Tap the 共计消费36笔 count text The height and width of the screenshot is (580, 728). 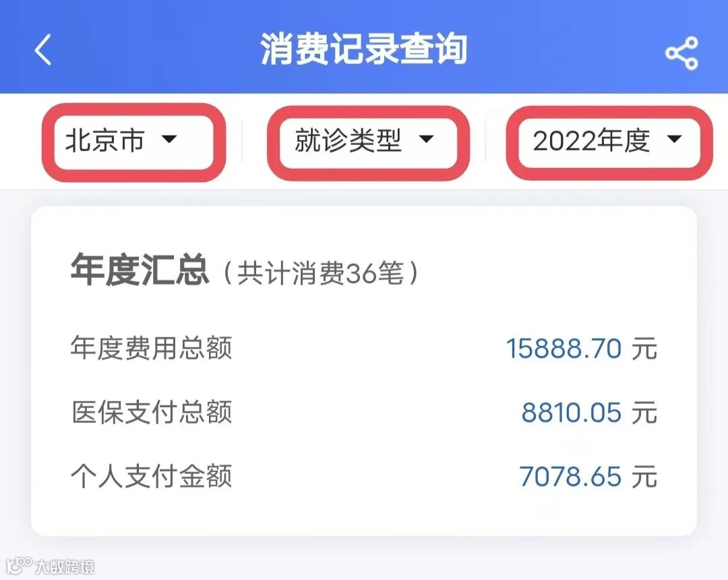321,272
